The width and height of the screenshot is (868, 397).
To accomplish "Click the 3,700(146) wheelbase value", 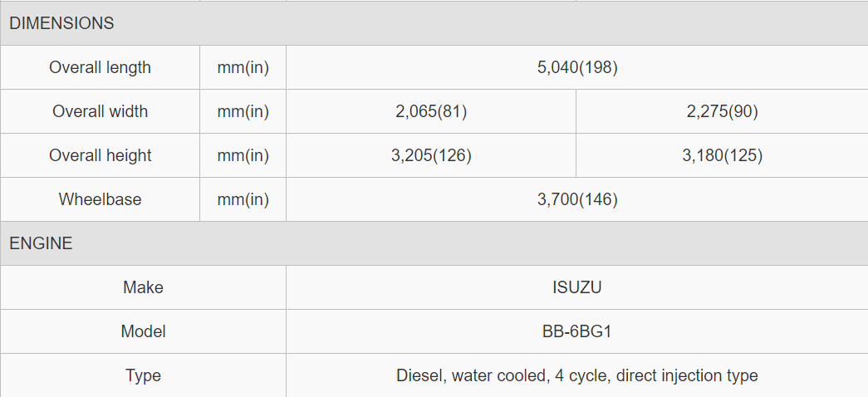I will (x=577, y=199).
